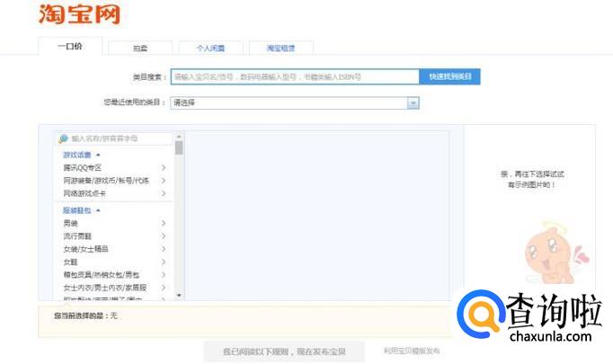Expand chevron beside 网络游戏点卡
Image resolution: width=613 pixels, height=364 pixels.
164,193
